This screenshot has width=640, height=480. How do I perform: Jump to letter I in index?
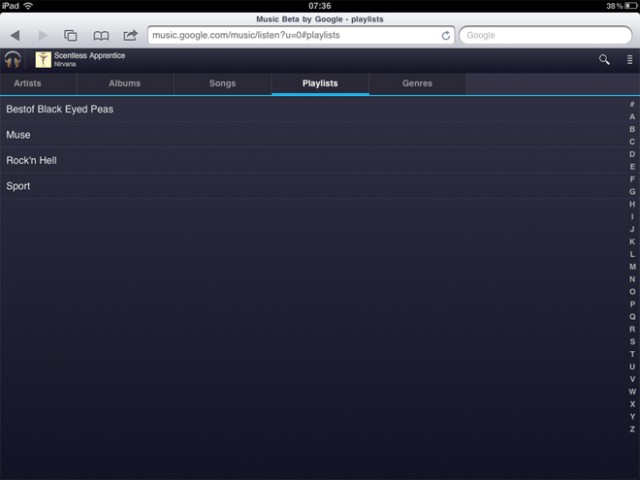[x=632, y=217]
